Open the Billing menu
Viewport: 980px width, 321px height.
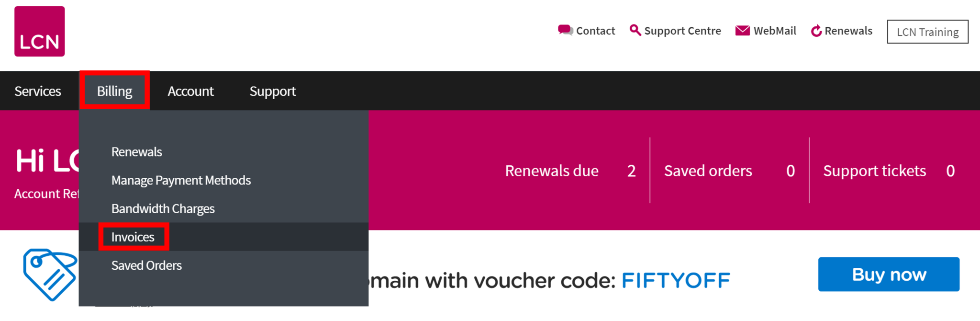[114, 91]
